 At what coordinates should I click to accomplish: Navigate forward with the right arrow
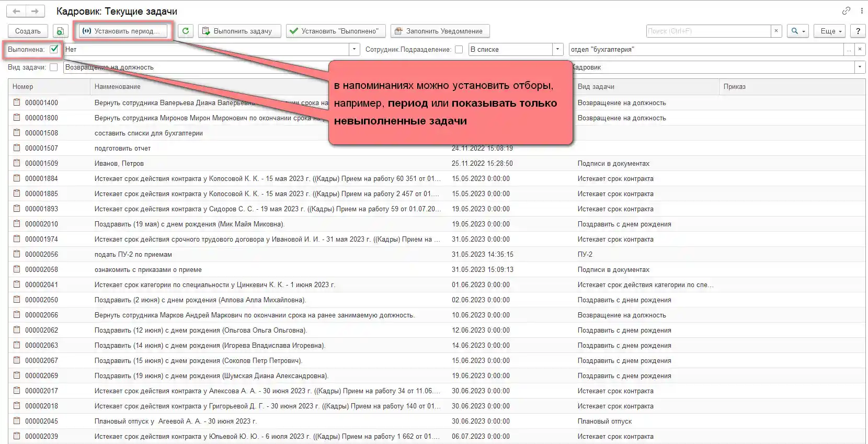pyautogui.click(x=35, y=11)
